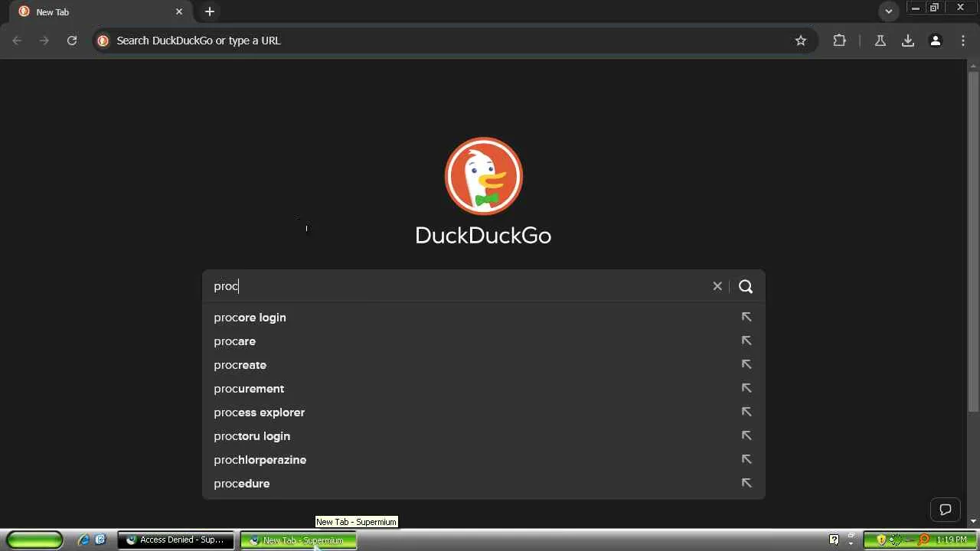Click the 'New Tab - Supermium' taskbar button
Screen dimensions: 980x551
pyautogui.click(x=299, y=540)
